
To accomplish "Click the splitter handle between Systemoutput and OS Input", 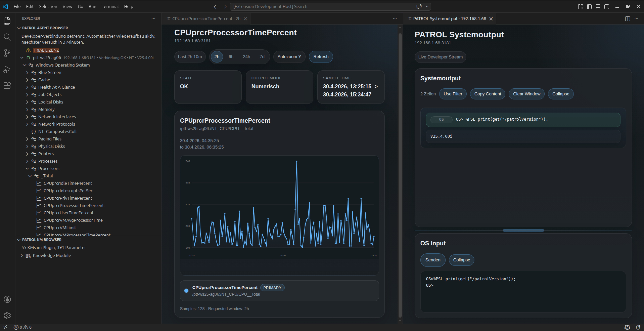I will click(523, 230).
